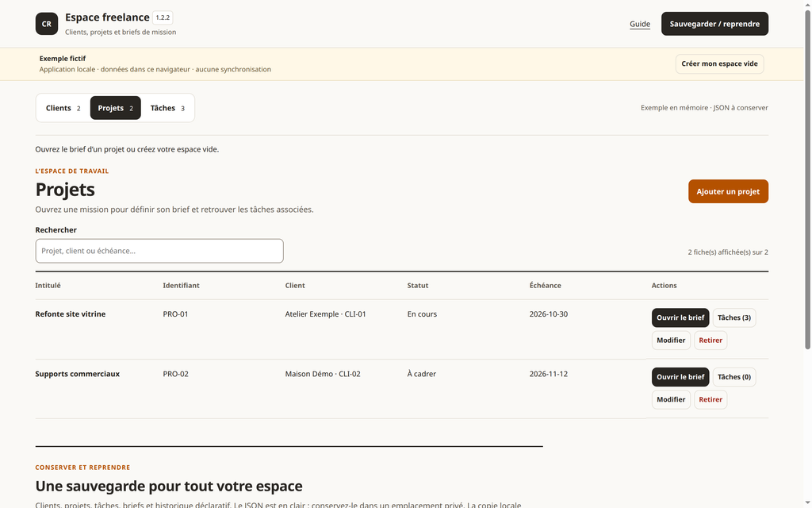Focus the Rechercher search field

coord(159,251)
